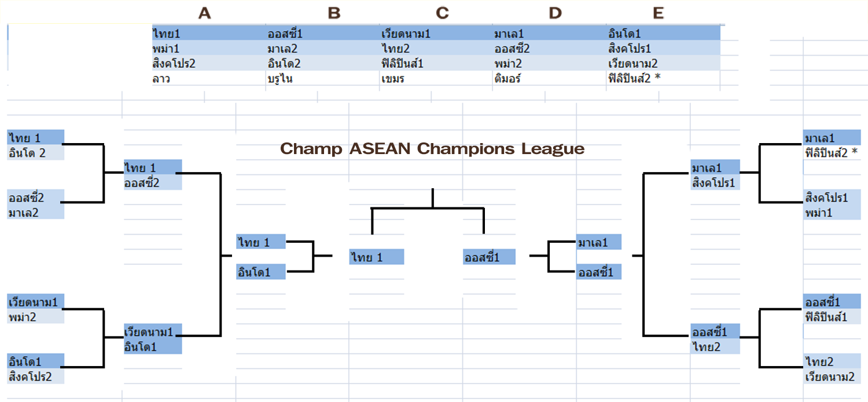The height and width of the screenshot is (402, 868).
Task: Select column header E above the groups
Action: coord(658,13)
